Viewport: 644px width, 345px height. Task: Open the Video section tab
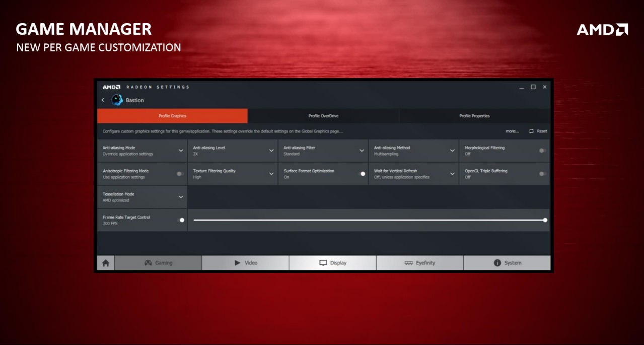point(245,263)
